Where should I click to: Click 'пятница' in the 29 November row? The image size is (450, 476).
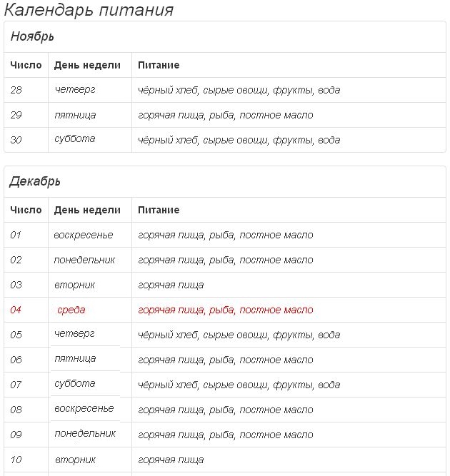[75, 115]
